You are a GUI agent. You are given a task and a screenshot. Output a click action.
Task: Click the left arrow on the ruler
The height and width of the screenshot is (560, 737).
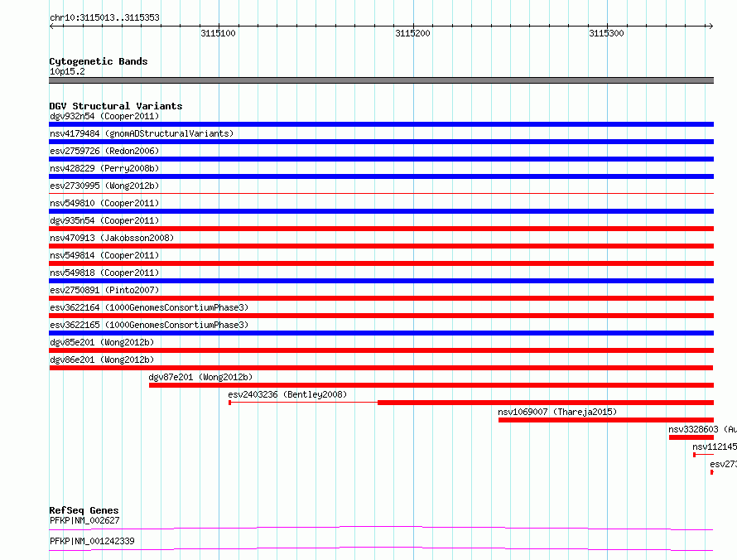51,26
